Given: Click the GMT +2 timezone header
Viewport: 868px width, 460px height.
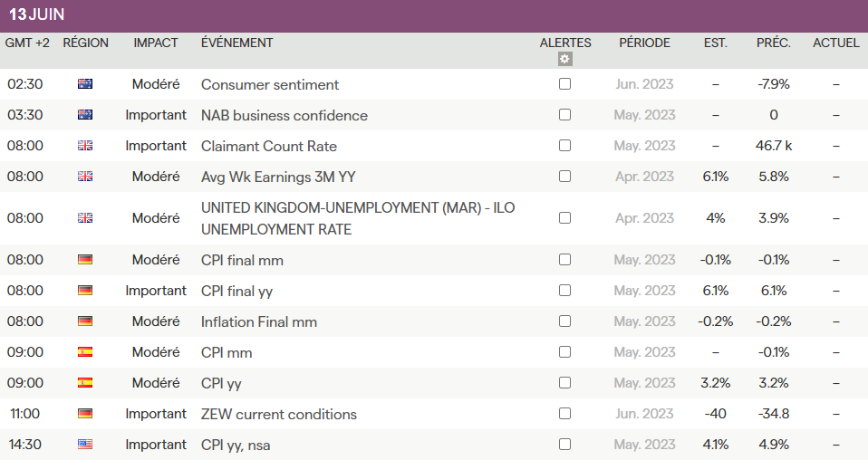Looking at the screenshot, I should 27,43.
